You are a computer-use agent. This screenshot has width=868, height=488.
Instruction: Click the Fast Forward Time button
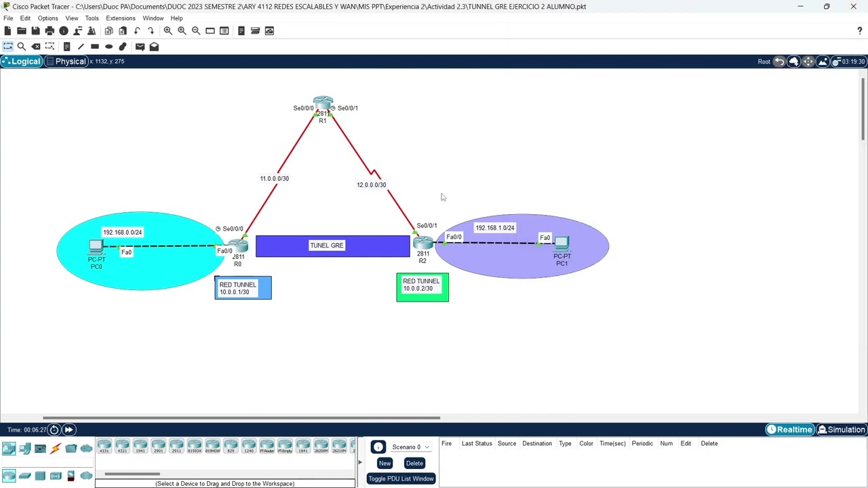68,430
